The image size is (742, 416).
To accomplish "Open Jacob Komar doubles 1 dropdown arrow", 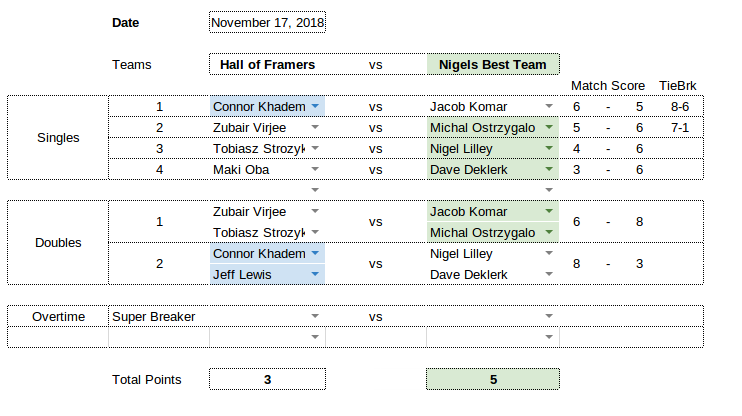I will (549, 211).
